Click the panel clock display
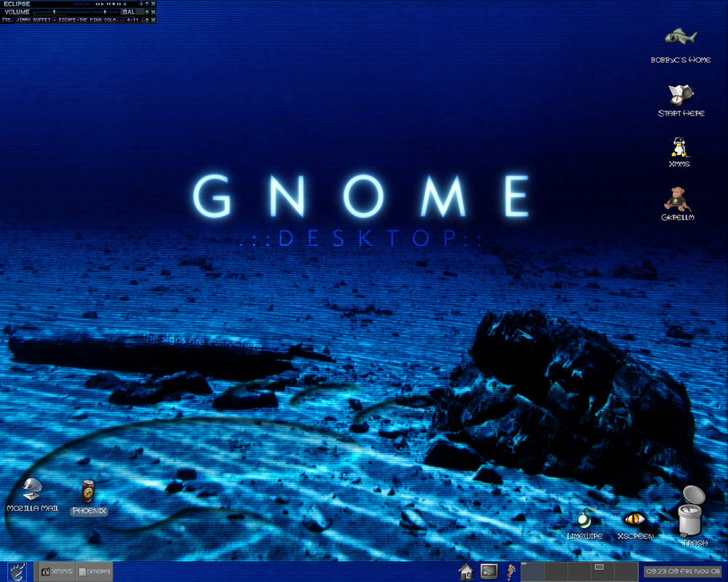Viewport: 728px width, 582px height. tap(683, 571)
